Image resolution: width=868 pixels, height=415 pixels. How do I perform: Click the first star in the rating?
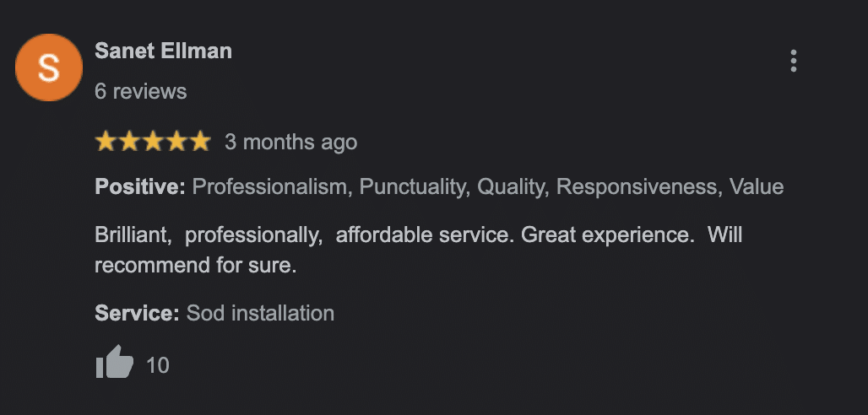(106, 142)
